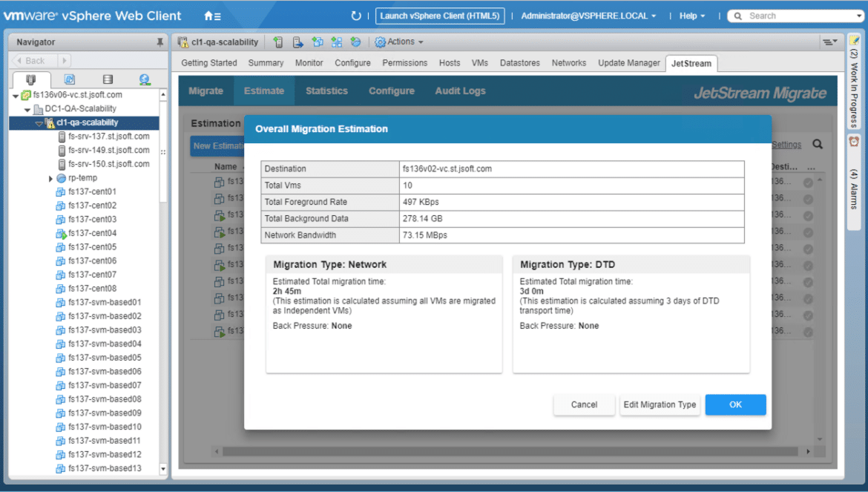Collapse the fs136v06-vc.st.jsoft.com tree node
The height and width of the screenshot is (492, 868).
(16, 96)
